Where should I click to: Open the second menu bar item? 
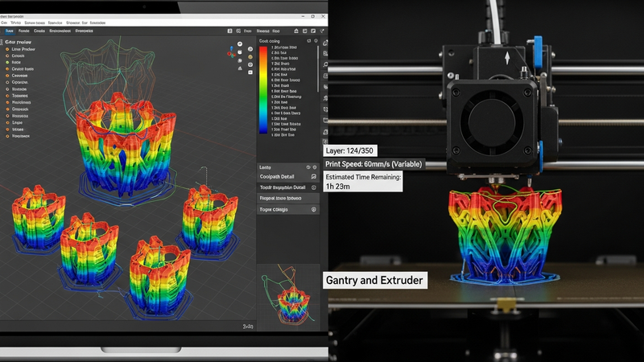click(16, 23)
